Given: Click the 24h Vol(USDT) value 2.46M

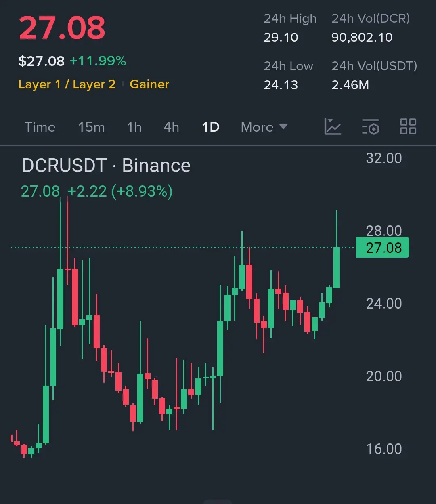Looking at the screenshot, I should point(350,85).
